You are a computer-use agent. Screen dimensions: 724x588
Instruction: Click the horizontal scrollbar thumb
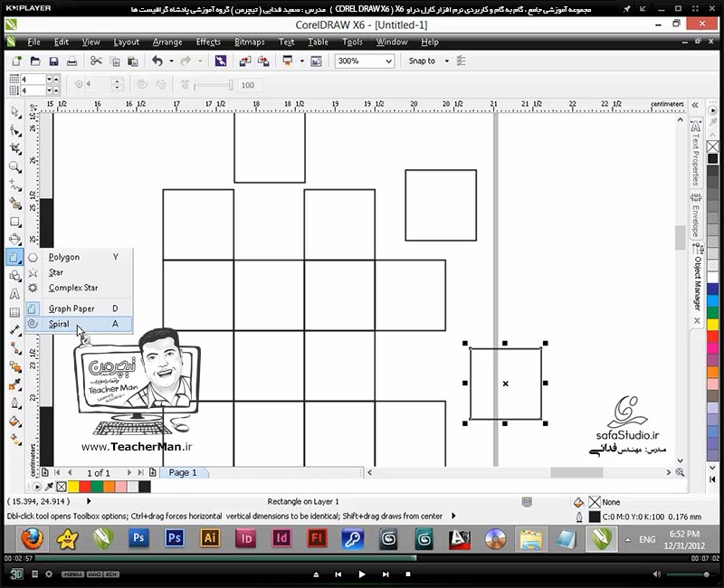[x=576, y=472]
